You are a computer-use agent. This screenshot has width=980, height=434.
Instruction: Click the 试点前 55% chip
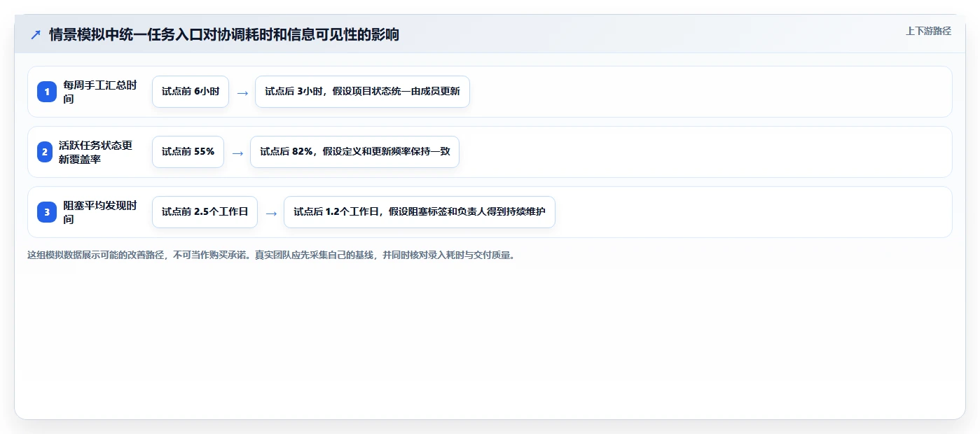(188, 152)
